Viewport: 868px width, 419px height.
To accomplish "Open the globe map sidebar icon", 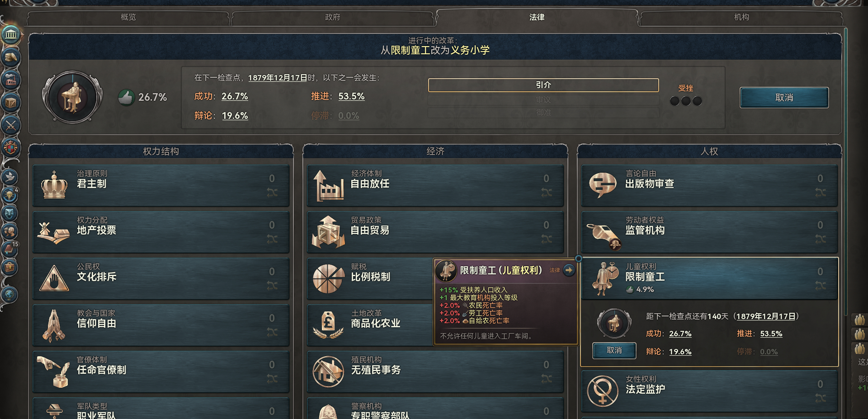I will (9, 295).
